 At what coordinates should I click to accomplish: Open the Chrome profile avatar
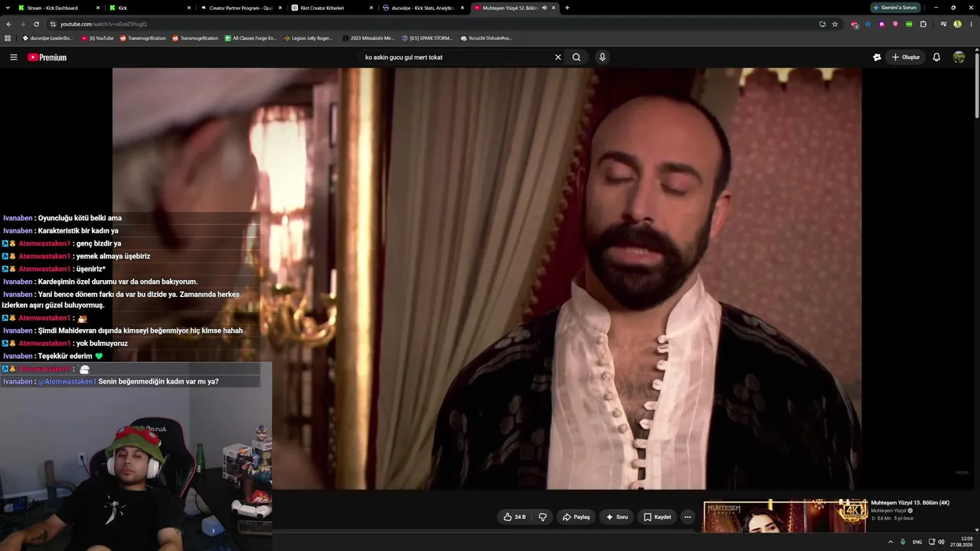(x=958, y=24)
